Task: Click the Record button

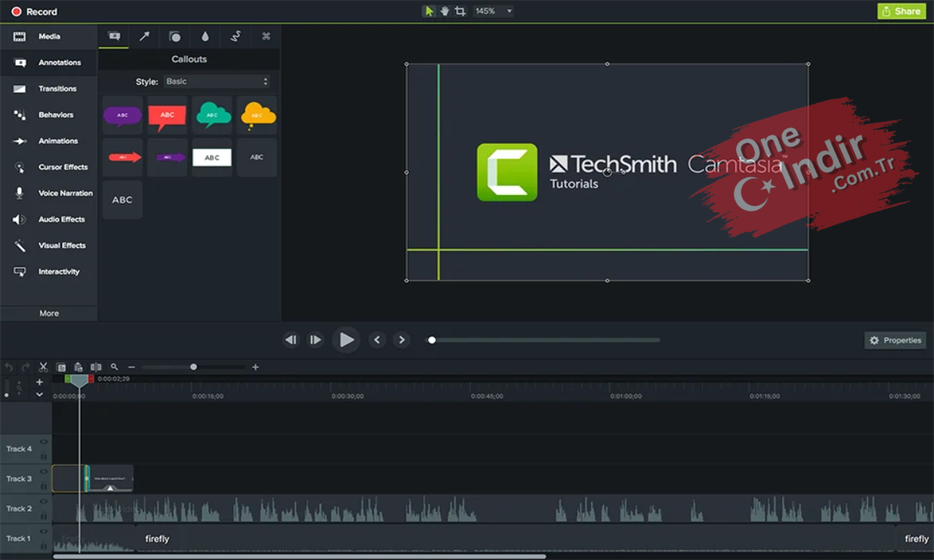Action: (x=35, y=12)
